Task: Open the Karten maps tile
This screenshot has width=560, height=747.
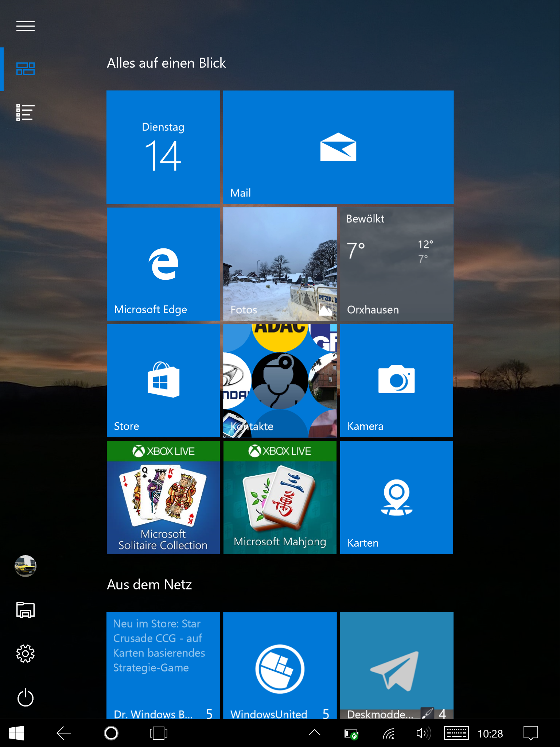Action: point(396,497)
